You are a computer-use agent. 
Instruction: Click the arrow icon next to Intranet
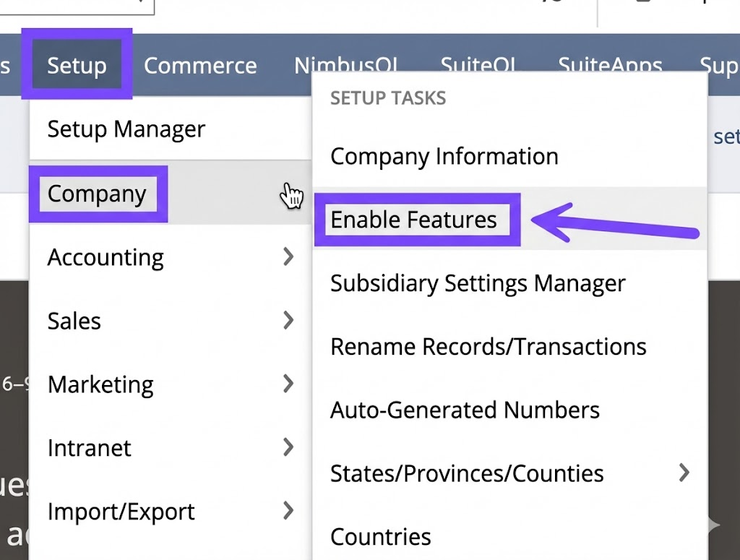pyautogui.click(x=288, y=447)
